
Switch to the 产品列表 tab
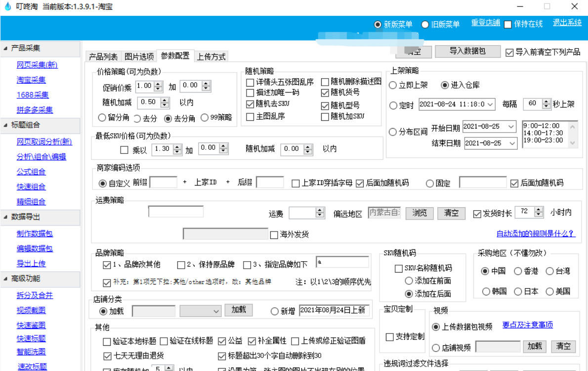(104, 56)
